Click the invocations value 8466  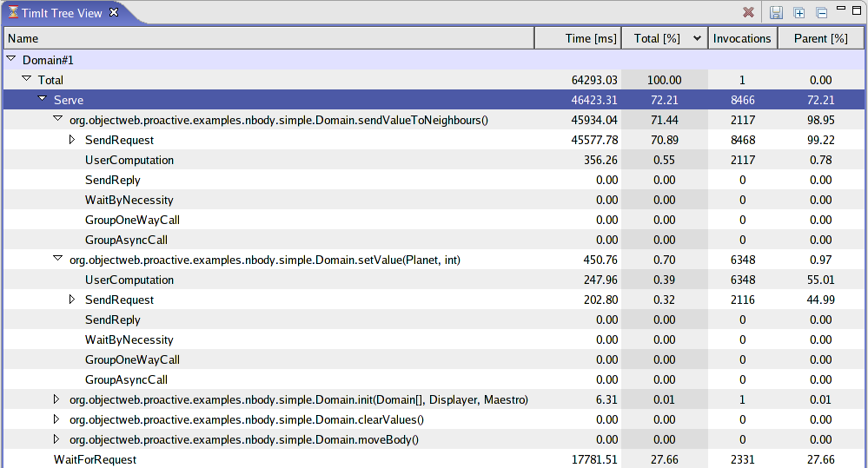(742, 100)
